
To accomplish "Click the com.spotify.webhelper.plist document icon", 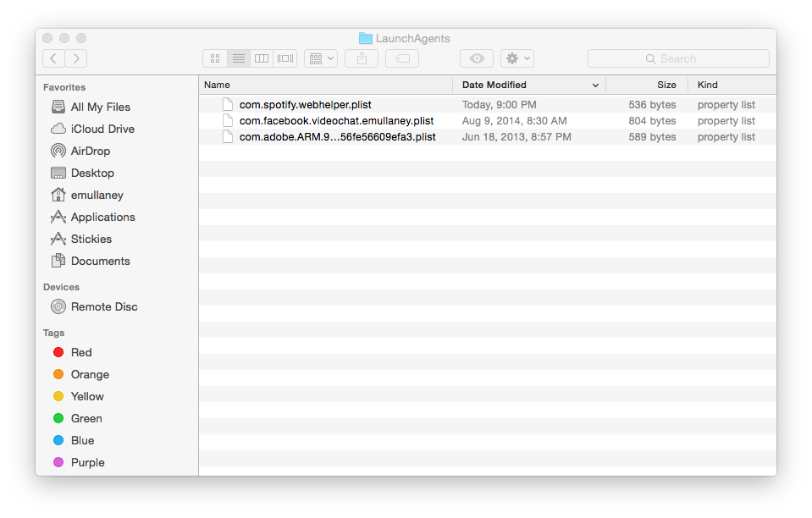I will click(x=227, y=105).
